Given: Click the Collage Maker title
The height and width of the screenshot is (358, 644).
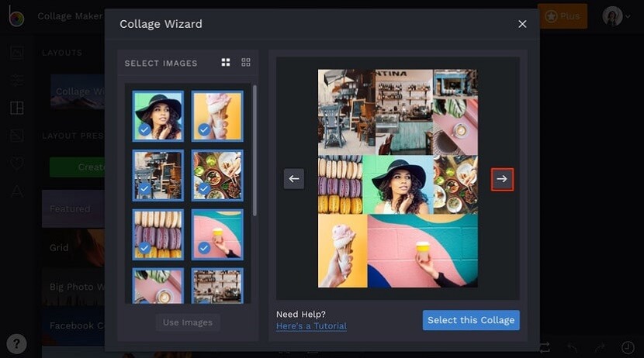Looking at the screenshot, I should click(x=70, y=16).
